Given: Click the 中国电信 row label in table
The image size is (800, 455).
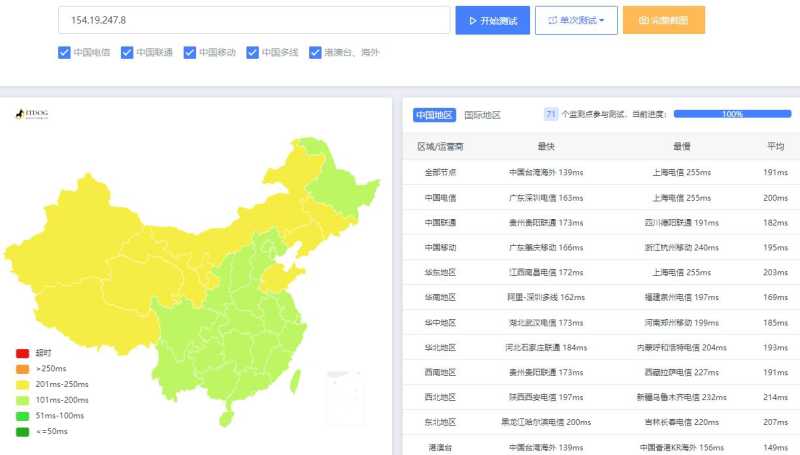Looking at the screenshot, I should click(440, 198).
